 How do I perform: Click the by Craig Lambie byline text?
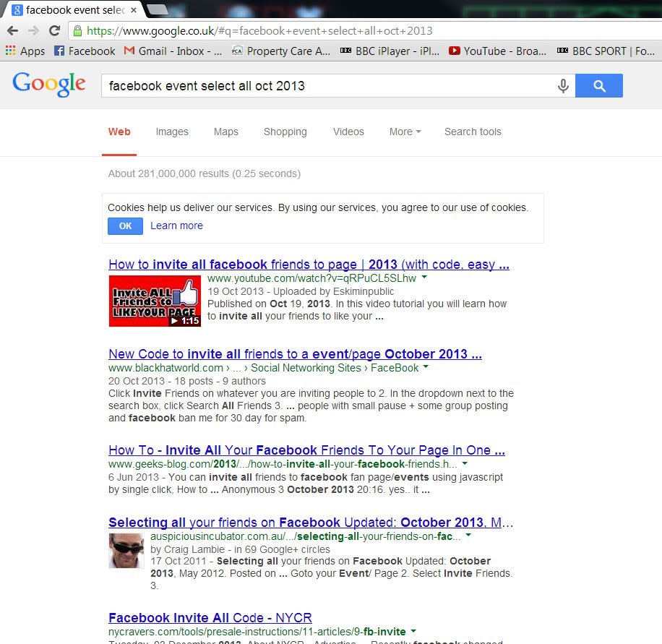click(x=240, y=549)
